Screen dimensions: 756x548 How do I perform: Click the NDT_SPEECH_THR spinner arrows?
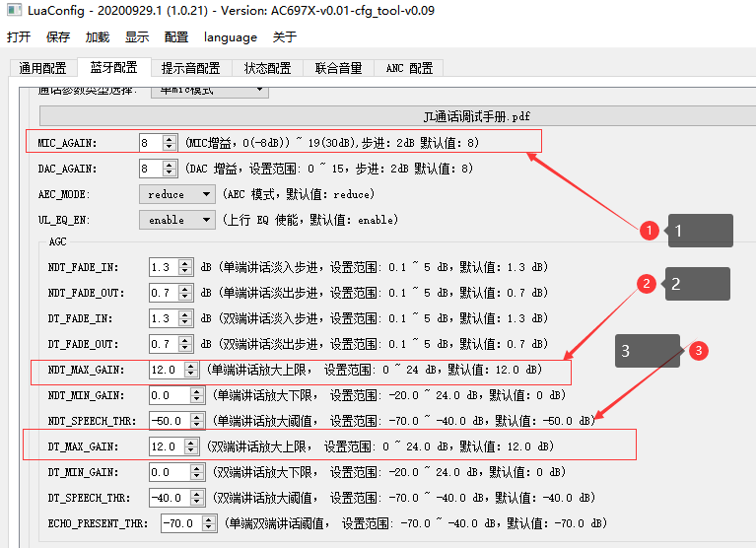pyautogui.click(x=197, y=421)
